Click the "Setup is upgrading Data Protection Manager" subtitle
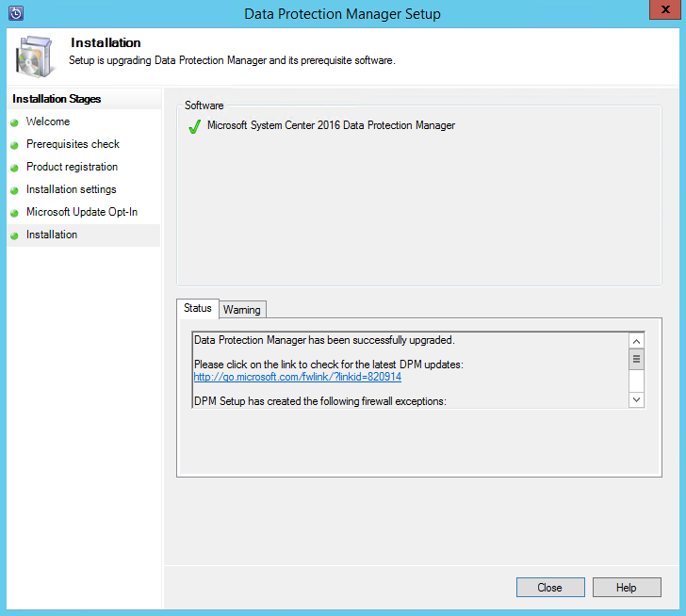This screenshot has height=616, width=686. point(232,60)
